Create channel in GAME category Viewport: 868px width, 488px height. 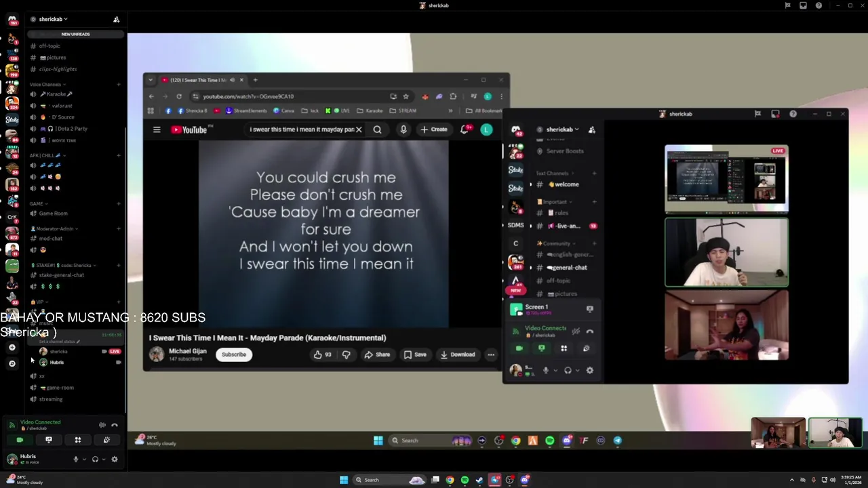[119, 203]
